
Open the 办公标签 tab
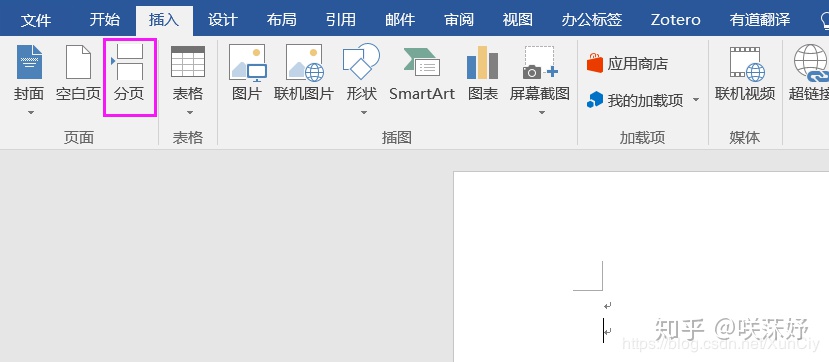pos(591,20)
